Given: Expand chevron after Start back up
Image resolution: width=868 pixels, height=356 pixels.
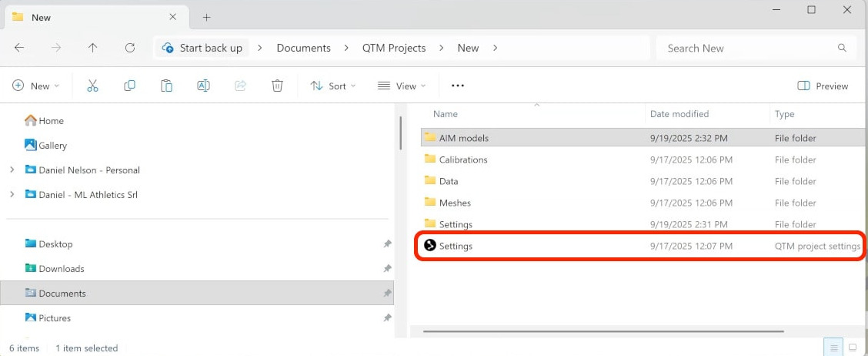Looking at the screenshot, I should pyautogui.click(x=260, y=49).
